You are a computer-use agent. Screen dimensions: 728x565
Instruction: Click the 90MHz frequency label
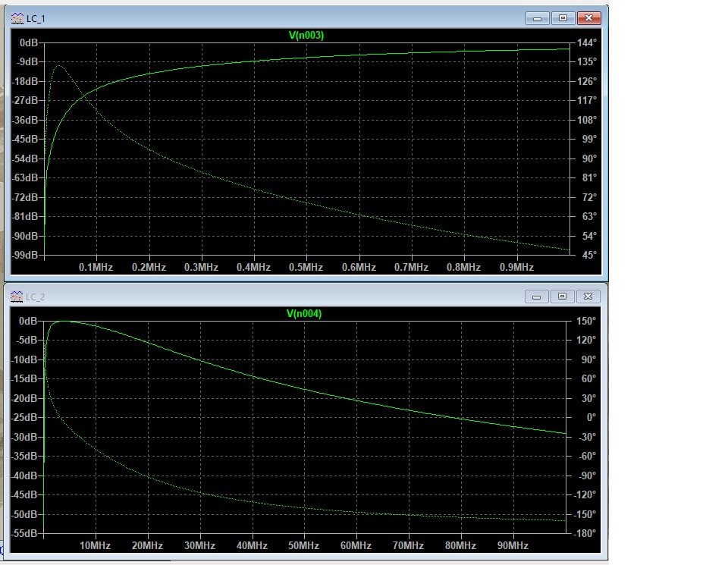click(x=513, y=546)
